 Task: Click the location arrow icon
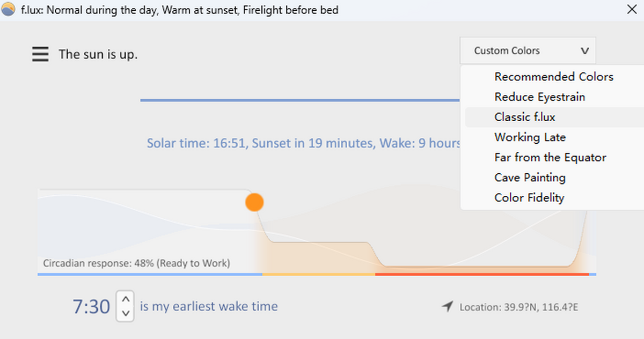pos(447,307)
